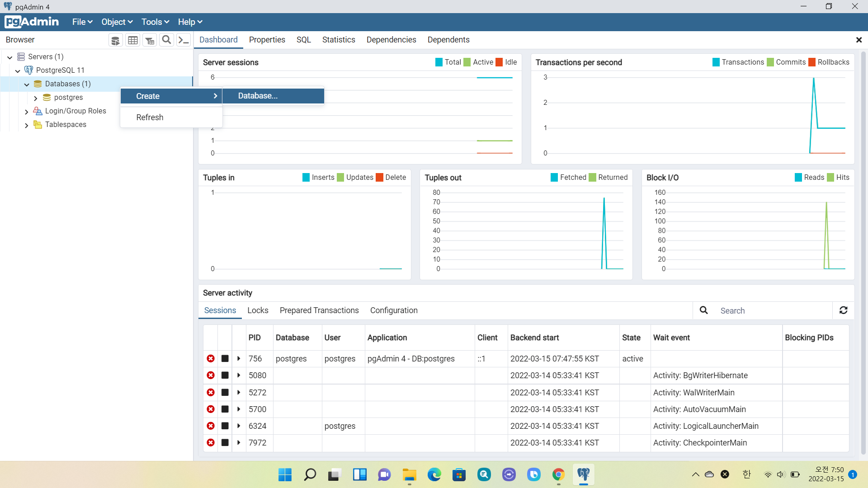Expand the Tablespaces tree node
Image resolution: width=868 pixels, height=488 pixels.
click(x=26, y=125)
